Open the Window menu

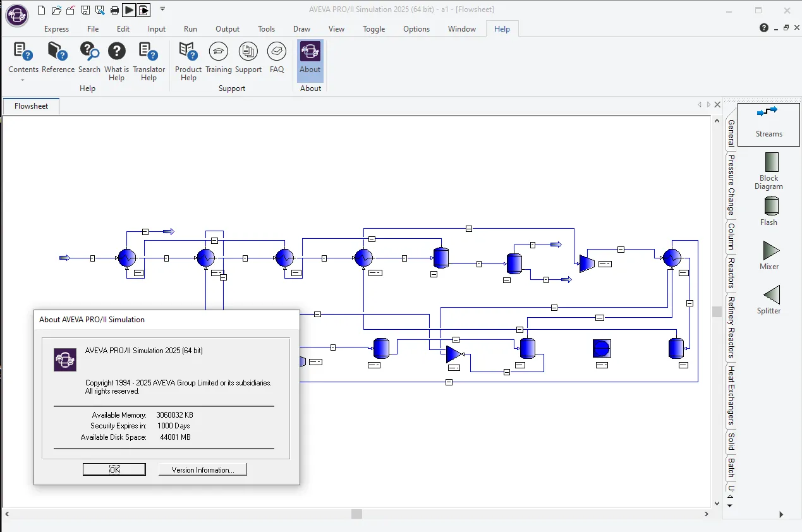click(x=462, y=29)
